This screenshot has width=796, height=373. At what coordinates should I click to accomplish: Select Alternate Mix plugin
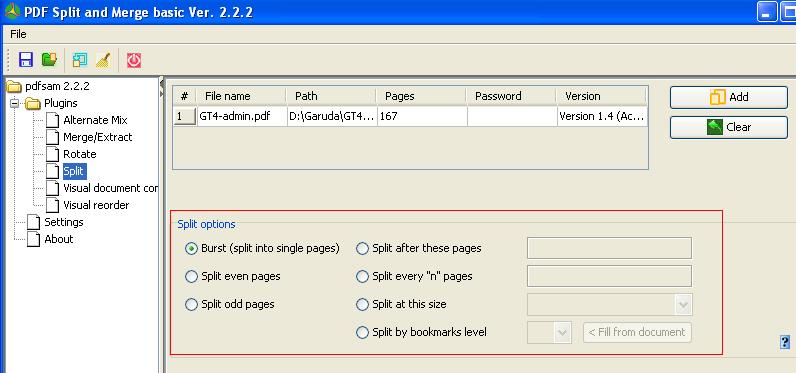pos(95,120)
